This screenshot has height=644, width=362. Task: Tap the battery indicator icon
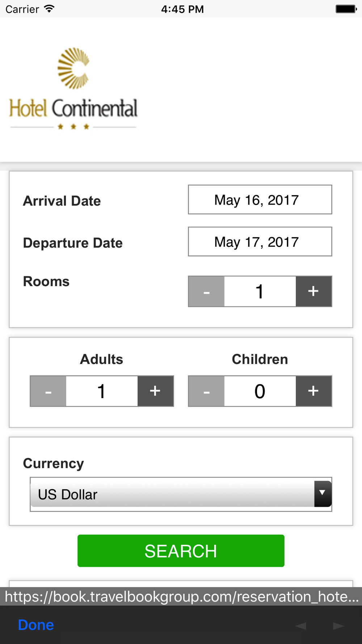(346, 9)
